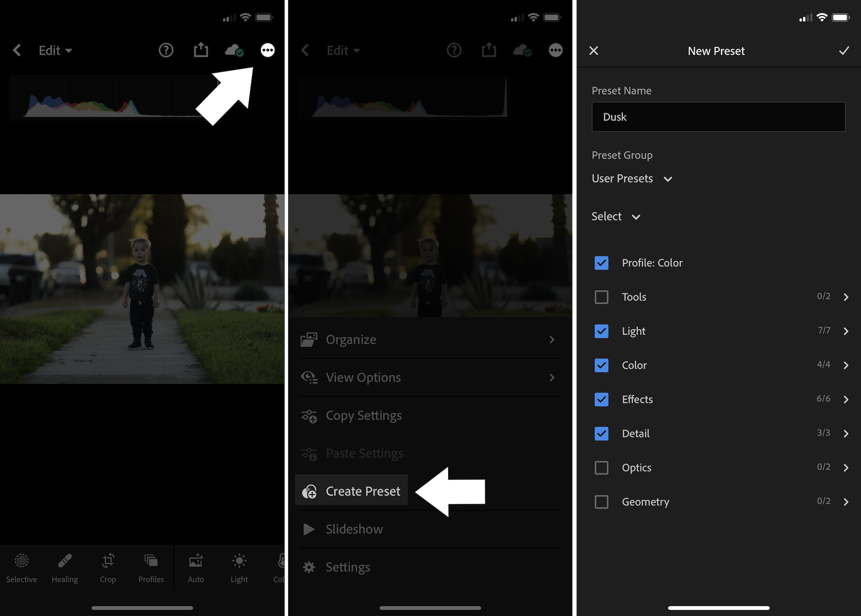Screen dimensions: 861x616
Task: Open the three-dot overflow menu
Action: 267,50
